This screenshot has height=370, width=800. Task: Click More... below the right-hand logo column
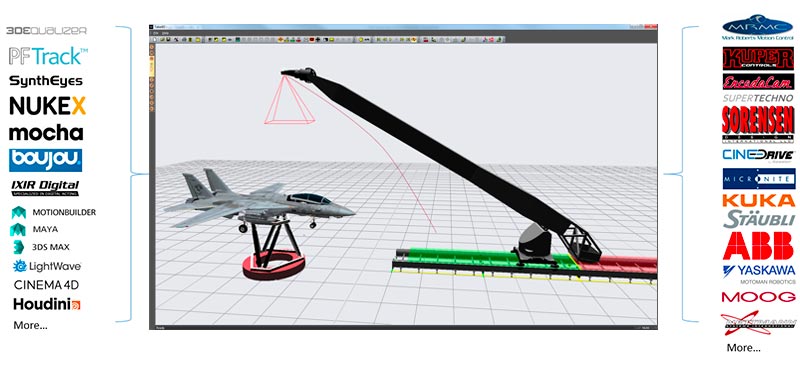[743, 348]
